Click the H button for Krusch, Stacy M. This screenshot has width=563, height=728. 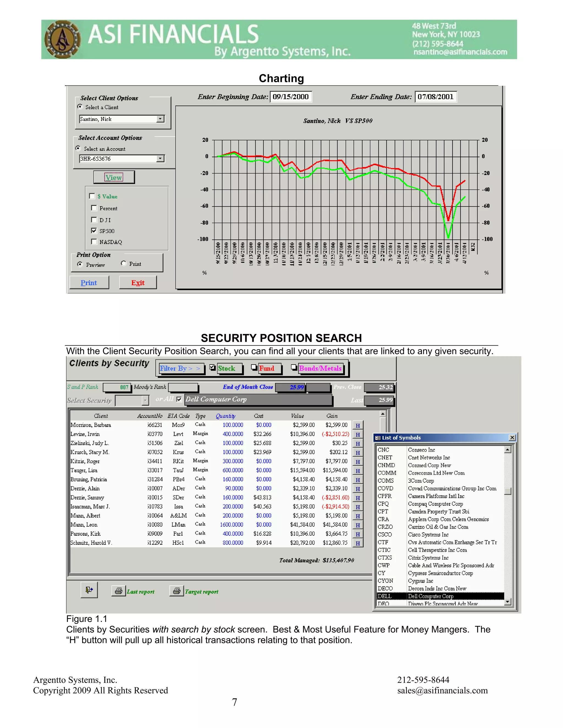pyautogui.click(x=358, y=453)
